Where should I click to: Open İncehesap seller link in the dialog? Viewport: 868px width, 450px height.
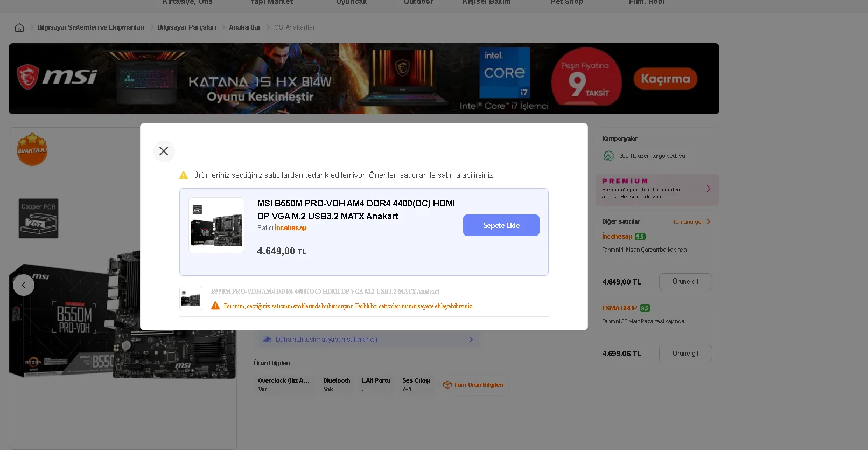(x=291, y=228)
